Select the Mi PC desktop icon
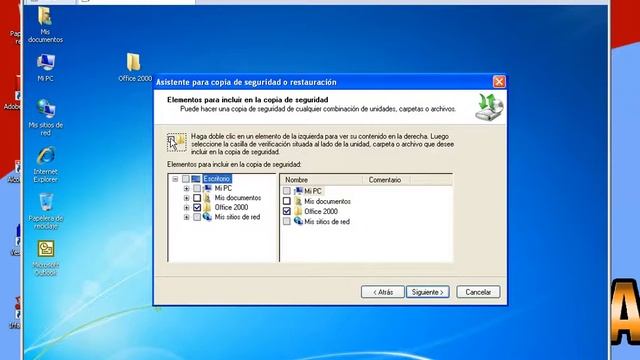The image size is (640, 360). pyautogui.click(x=45, y=67)
